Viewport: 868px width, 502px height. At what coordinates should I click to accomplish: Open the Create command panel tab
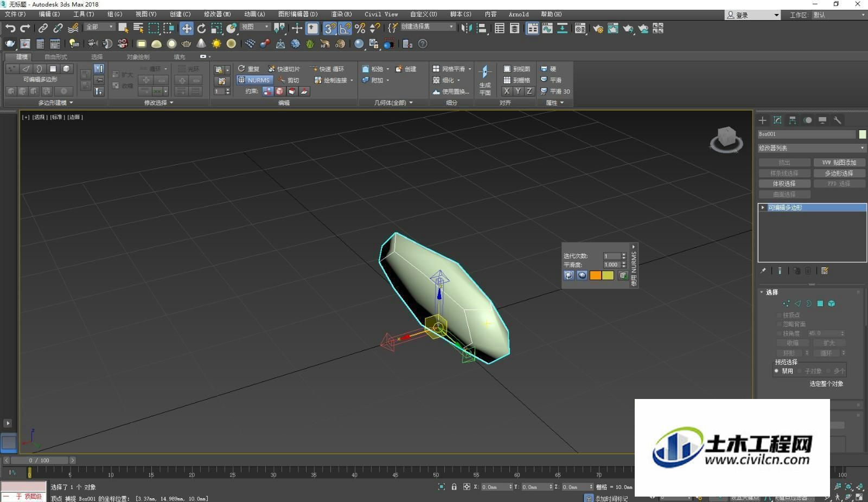click(x=762, y=120)
